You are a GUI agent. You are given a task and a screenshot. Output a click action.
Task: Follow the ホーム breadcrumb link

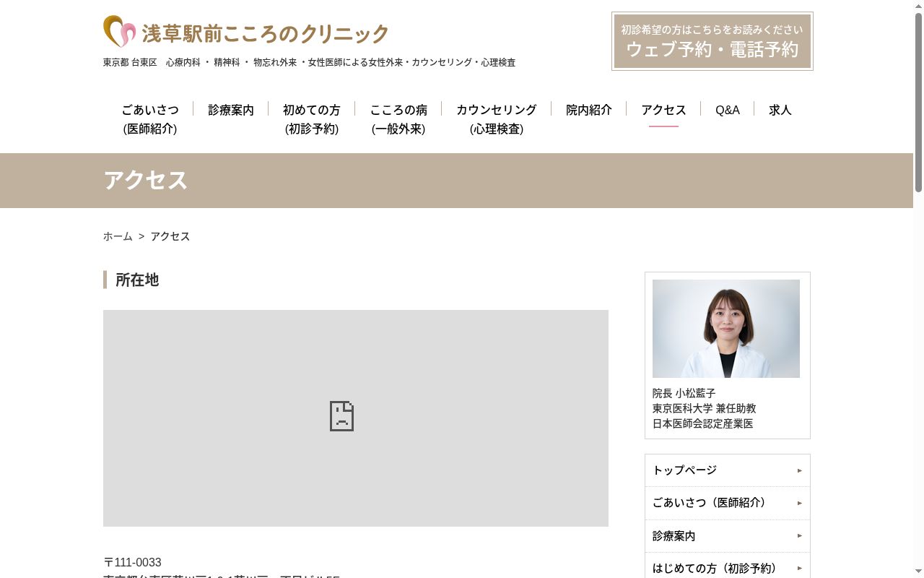pos(118,236)
